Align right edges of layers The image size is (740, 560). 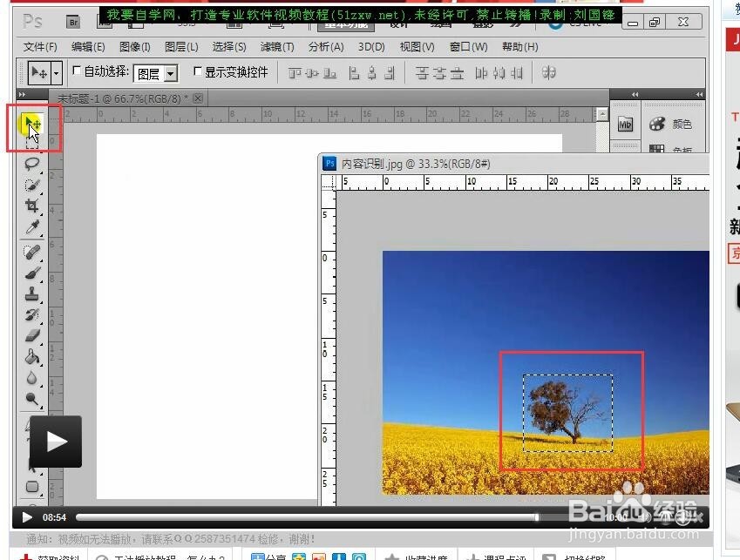(390, 73)
